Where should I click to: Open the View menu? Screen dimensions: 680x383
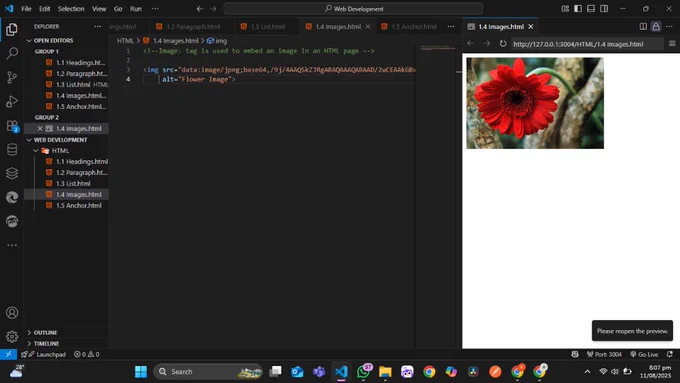[99, 9]
